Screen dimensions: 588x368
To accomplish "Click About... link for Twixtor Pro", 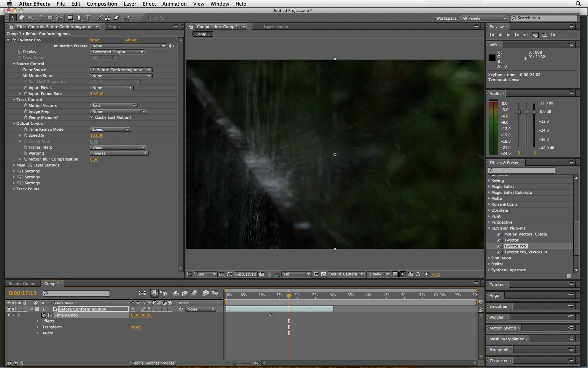I will point(133,40).
